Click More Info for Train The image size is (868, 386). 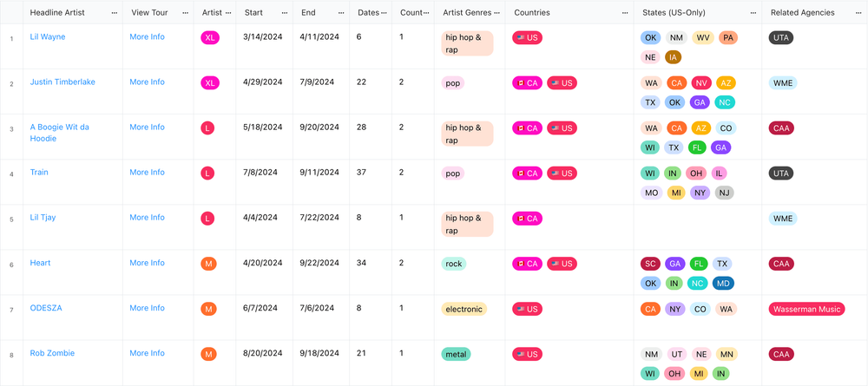point(148,172)
